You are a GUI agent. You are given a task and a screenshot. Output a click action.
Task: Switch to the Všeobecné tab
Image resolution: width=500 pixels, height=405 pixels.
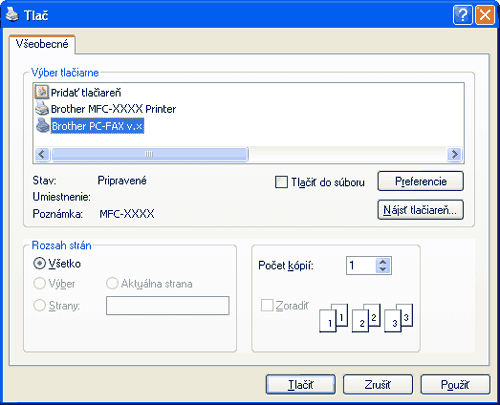(42, 44)
